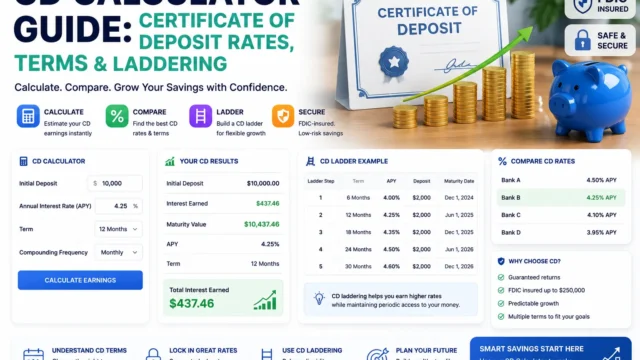Screen dimensions: 640x360
Task: Click the check icon next to Guaranteed returns
Action: [x=501, y=278]
